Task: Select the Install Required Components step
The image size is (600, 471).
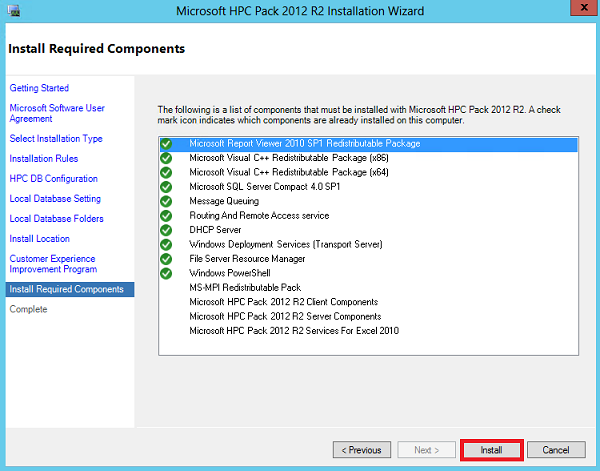Action: (70, 289)
